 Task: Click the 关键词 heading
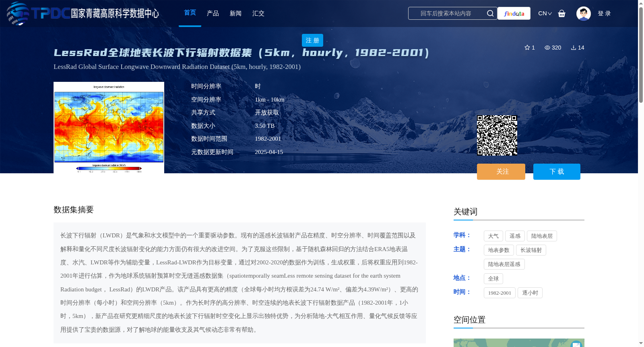(465, 212)
